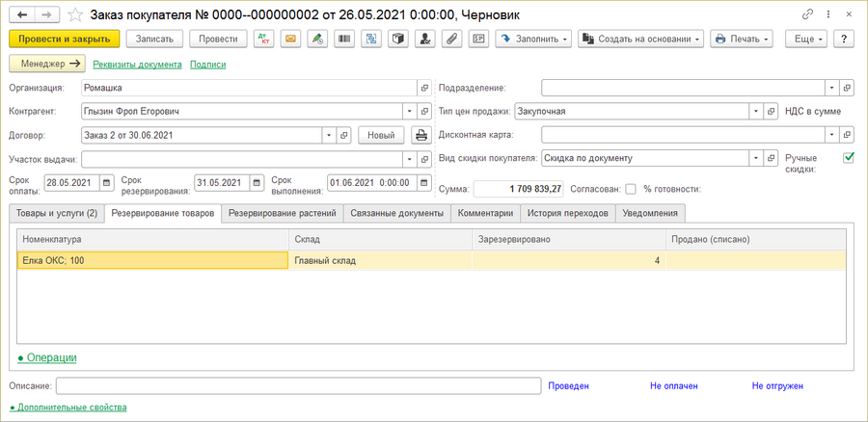Image resolution: width=868 pixels, height=422 pixels.
Task: Open the Дисконтная карта record icon
Action: [x=847, y=135]
